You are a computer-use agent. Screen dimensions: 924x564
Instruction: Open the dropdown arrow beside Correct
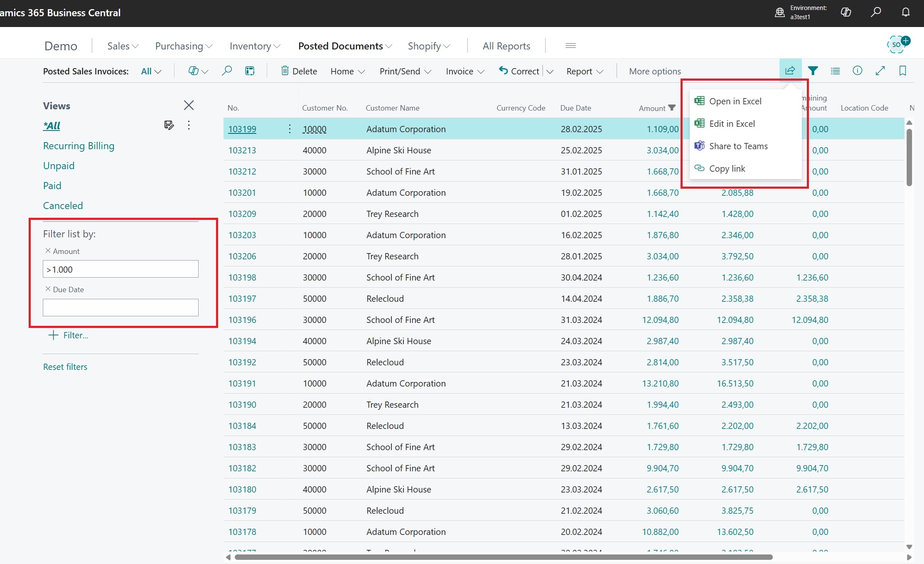(550, 71)
